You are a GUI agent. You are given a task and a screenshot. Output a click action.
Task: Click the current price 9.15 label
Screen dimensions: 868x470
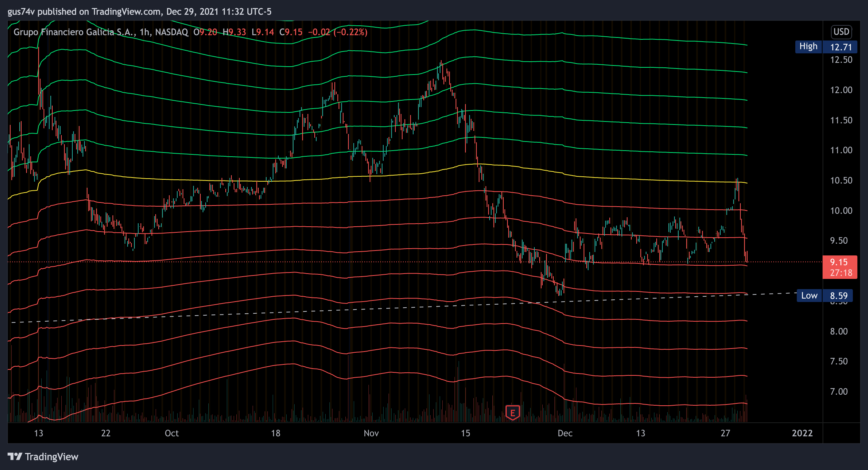839,262
